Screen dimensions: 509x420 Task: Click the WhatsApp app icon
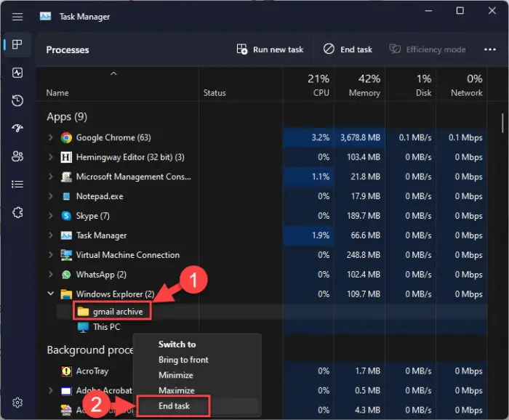(66, 275)
